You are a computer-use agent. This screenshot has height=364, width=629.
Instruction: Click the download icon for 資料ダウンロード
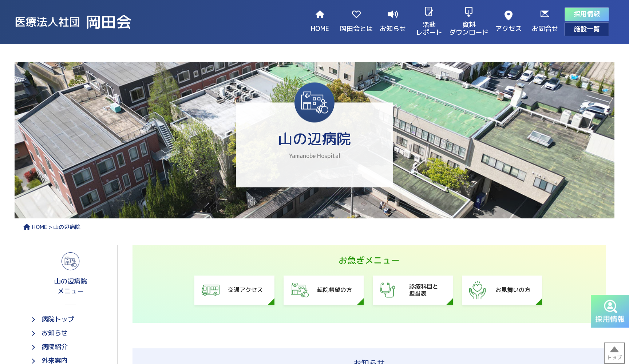click(469, 12)
